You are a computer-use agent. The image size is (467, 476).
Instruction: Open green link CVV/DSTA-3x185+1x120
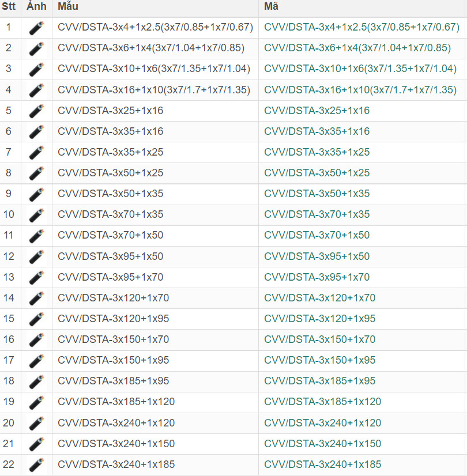[x=322, y=402]
